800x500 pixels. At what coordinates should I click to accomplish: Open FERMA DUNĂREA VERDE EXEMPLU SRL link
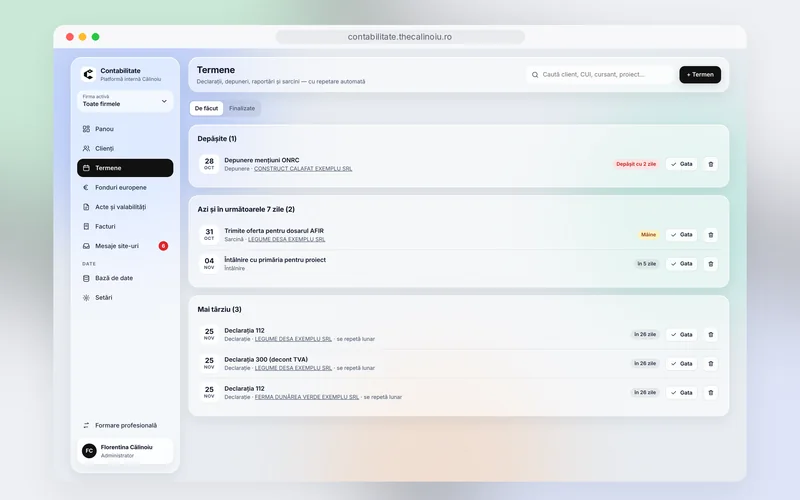(x=307, y=397)
